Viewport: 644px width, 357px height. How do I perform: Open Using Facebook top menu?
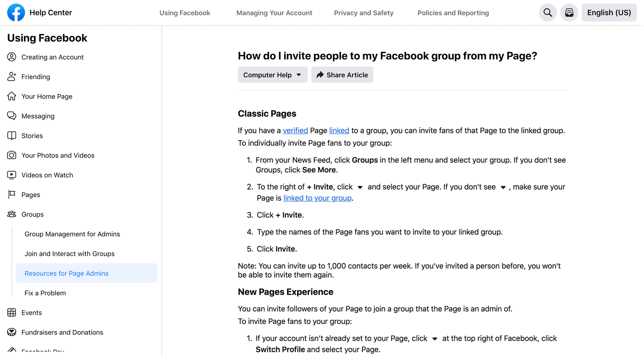[x=185, y=13]
